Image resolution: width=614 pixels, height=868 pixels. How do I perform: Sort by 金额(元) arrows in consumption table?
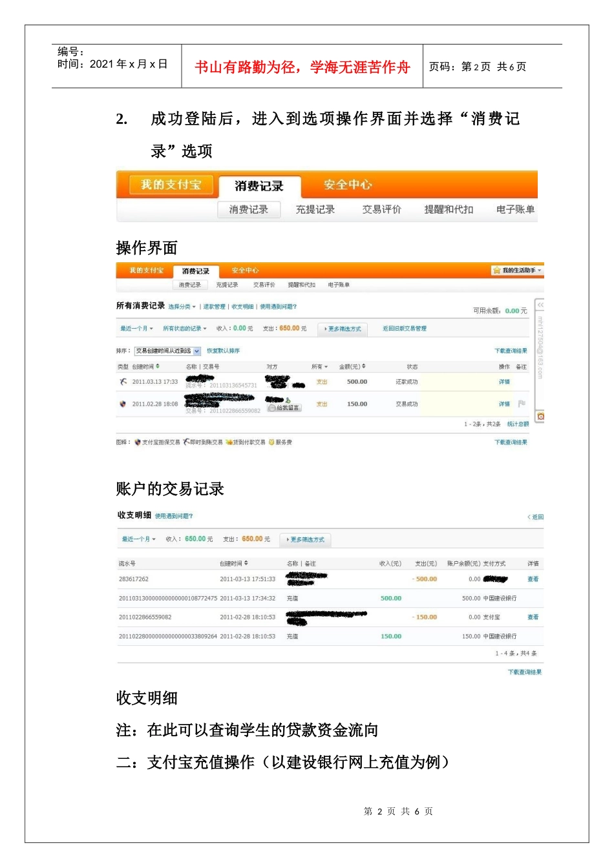[x=364, y=366]
